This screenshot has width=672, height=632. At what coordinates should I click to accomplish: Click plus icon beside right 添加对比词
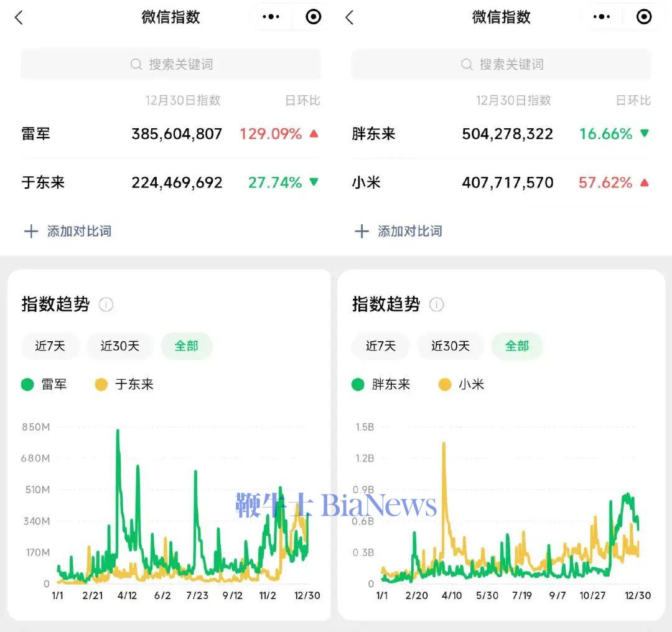(x=362, y=231)
